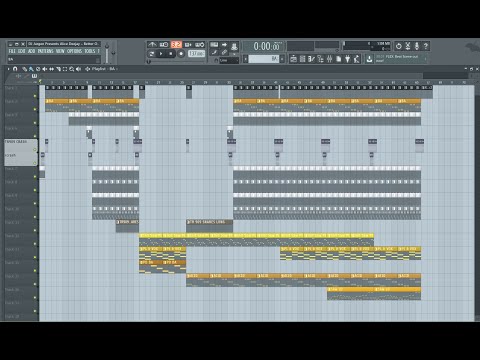Select the playlist Zoom tool
Screen dimensions: 480x360
(x=72, y=69)
